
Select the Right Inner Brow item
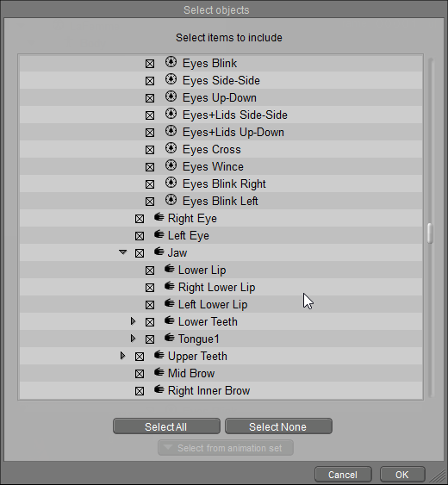pos(208,390)
